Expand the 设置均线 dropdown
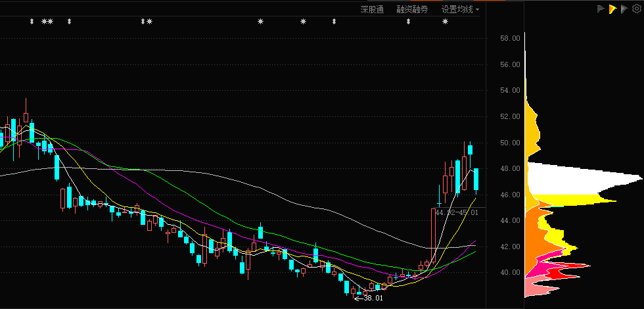644x309 pixels. 461,10
